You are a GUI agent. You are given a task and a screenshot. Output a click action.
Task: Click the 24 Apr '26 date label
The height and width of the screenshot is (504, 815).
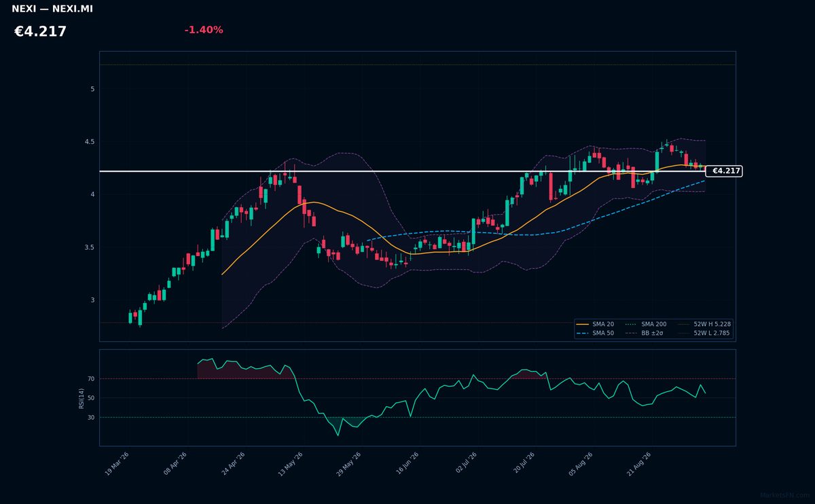(233, 464)
